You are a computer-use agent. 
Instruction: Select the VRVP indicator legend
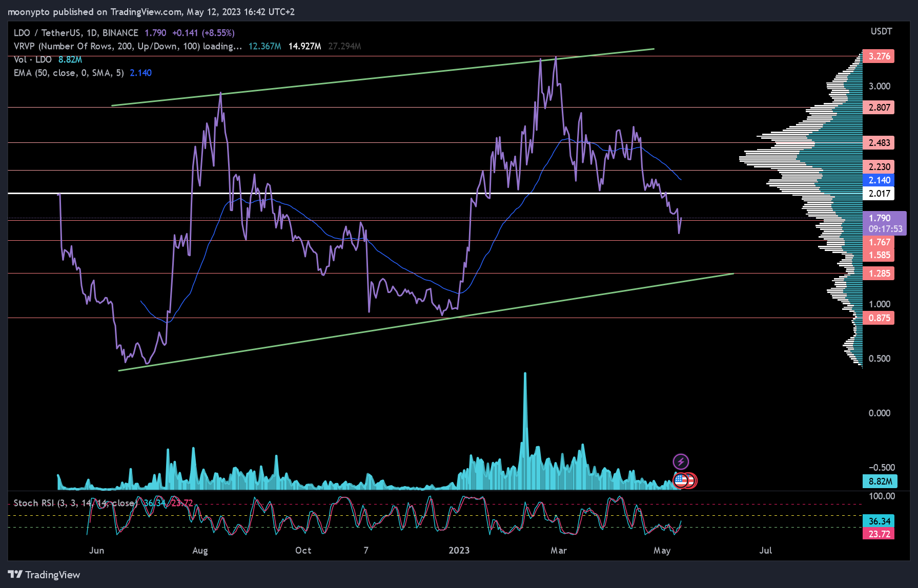(x=128, y=46)
